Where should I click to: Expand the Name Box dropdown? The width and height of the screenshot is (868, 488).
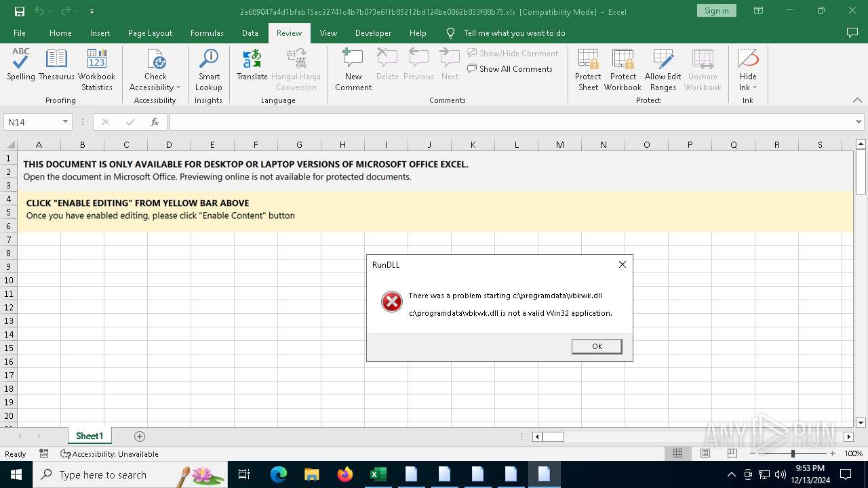tap(66, 122)
